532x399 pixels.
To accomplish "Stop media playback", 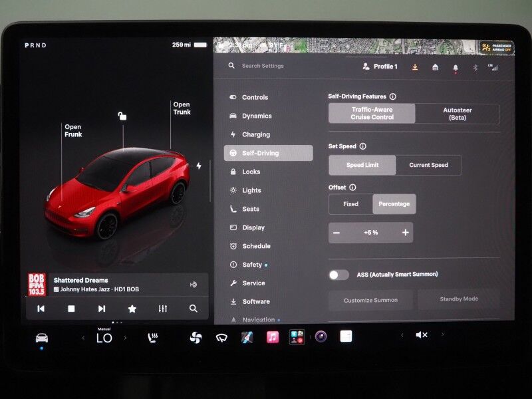I will [71, 309].
